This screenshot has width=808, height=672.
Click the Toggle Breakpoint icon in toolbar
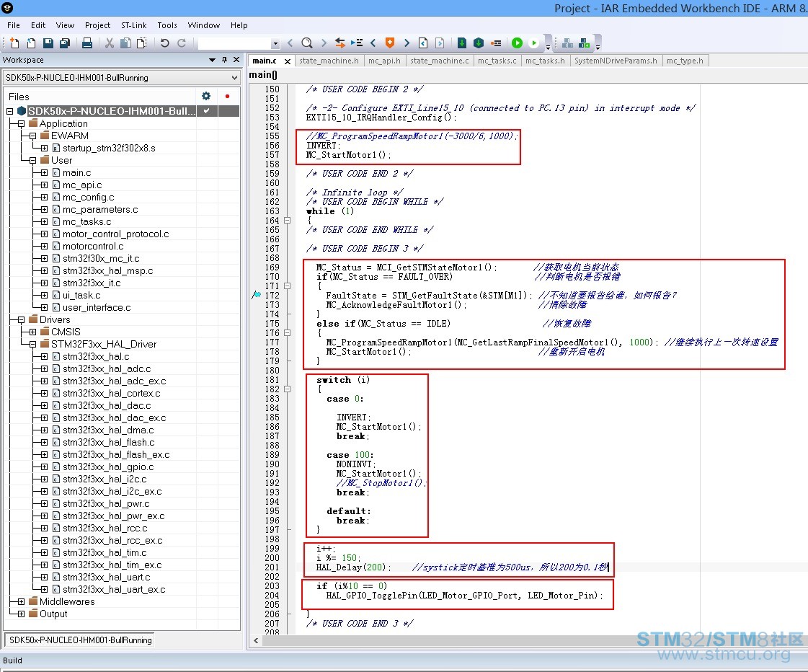[x=496, y=43]
